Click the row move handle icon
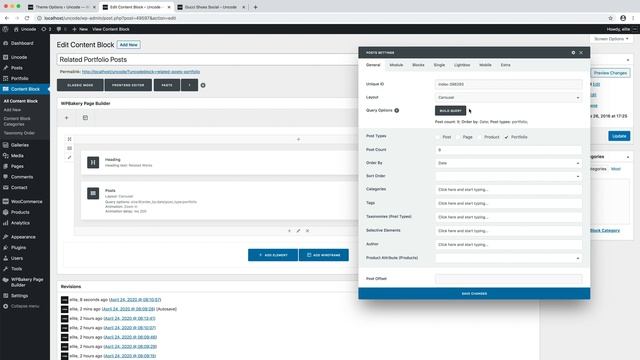Viewport: 640px width, 360px height. 69,139
